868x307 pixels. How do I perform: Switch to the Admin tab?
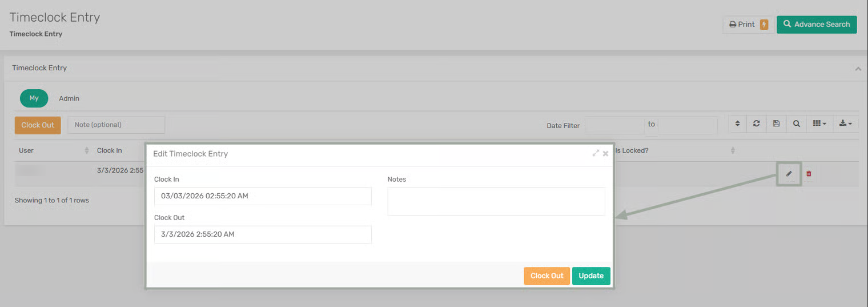tap(69, 98)
